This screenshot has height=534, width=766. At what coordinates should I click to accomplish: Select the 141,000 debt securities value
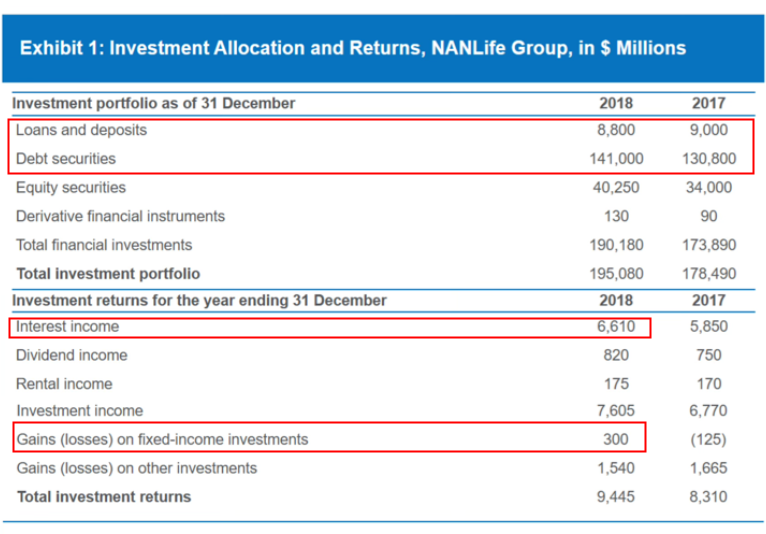[615, 158]
